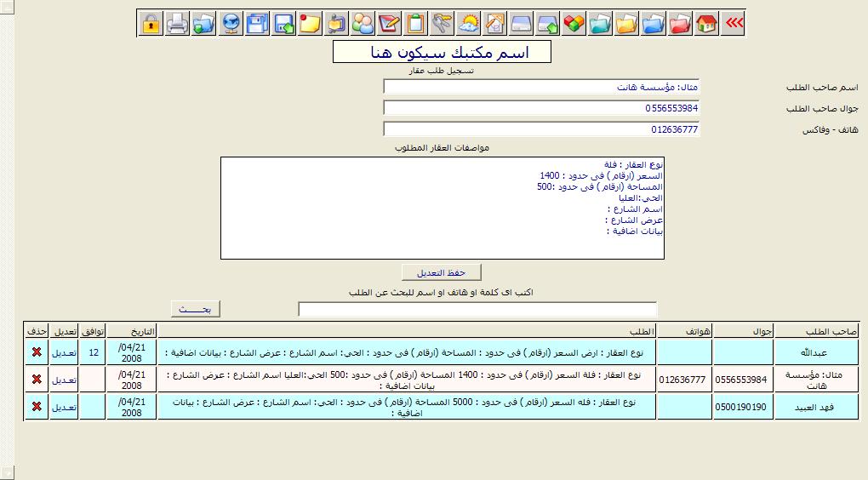Click the mobile number 0500190190 cell

[x=743, y=407]
